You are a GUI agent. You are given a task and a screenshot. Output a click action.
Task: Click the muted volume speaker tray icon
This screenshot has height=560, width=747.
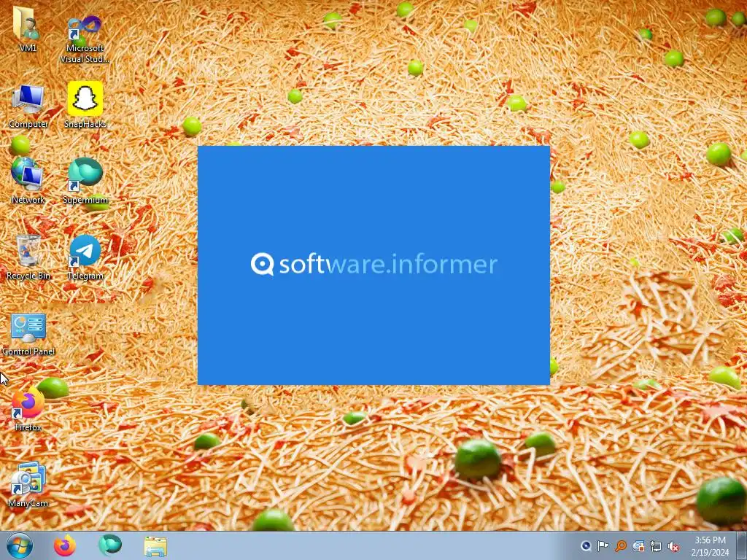[673, 546]
